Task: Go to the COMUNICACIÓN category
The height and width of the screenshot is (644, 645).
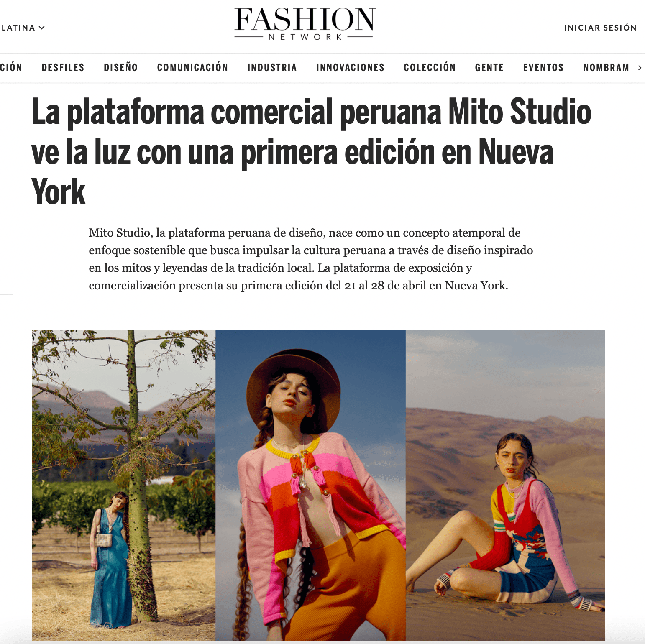Action: pos(192,68)
